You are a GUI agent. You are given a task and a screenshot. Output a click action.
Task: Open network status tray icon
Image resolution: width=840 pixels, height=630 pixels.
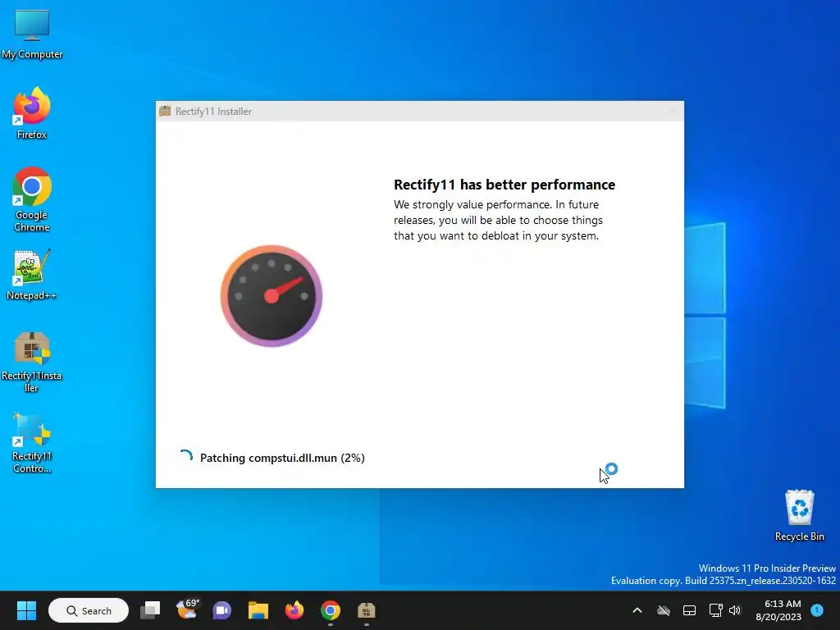coord(715,610)
